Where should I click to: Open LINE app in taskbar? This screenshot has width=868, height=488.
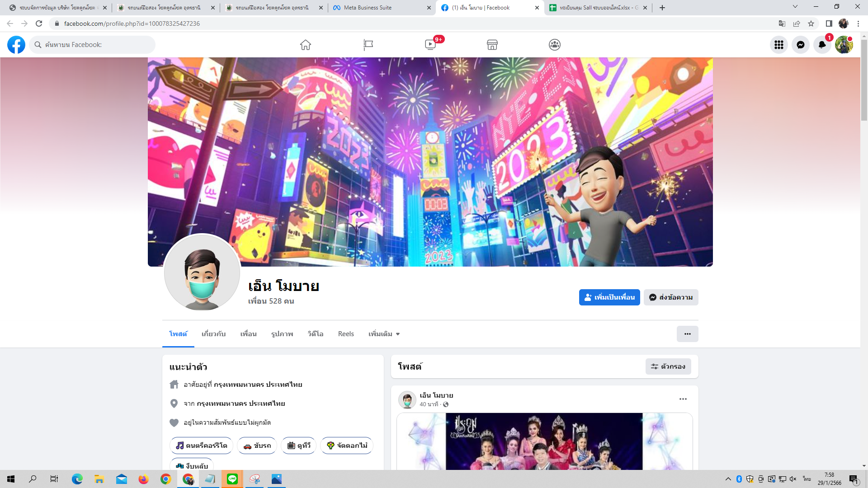(232, 479)
